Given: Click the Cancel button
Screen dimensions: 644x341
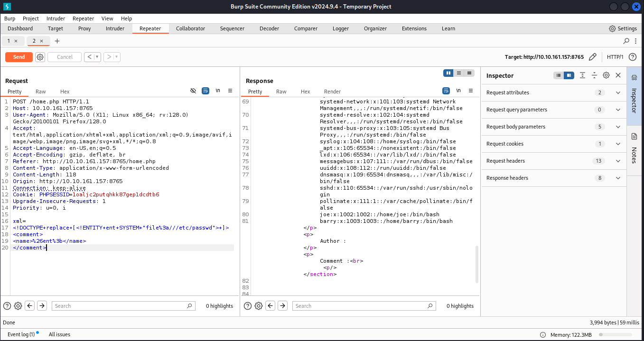Looking at the screenshot, I should [x=65, y=57].
